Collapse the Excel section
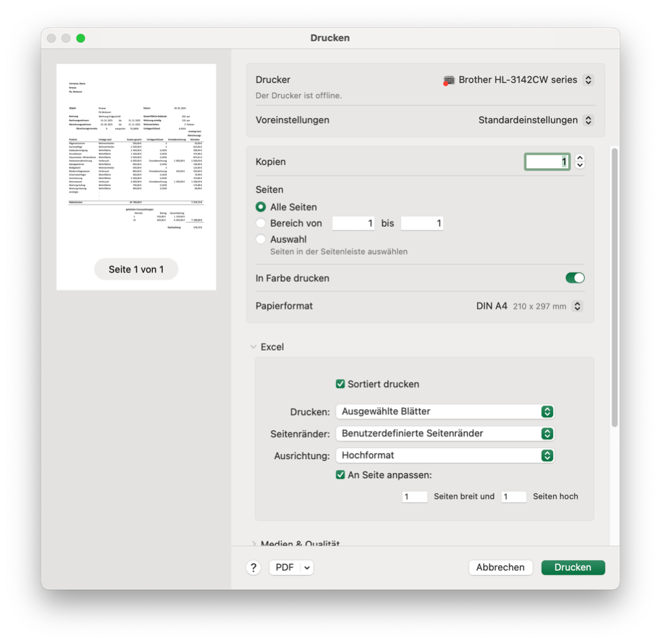The image size is (661, 644). coord(253,347)
